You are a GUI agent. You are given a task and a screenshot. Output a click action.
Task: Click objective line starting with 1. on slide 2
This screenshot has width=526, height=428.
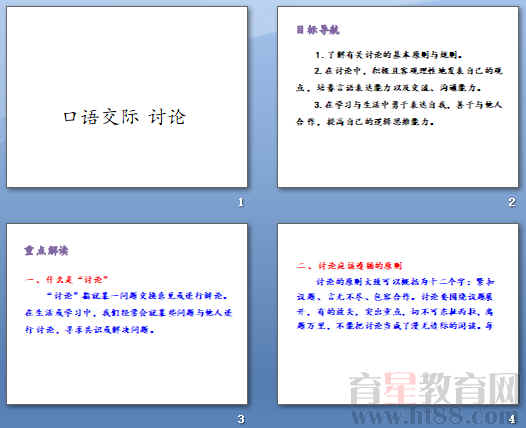click(389, 55)
